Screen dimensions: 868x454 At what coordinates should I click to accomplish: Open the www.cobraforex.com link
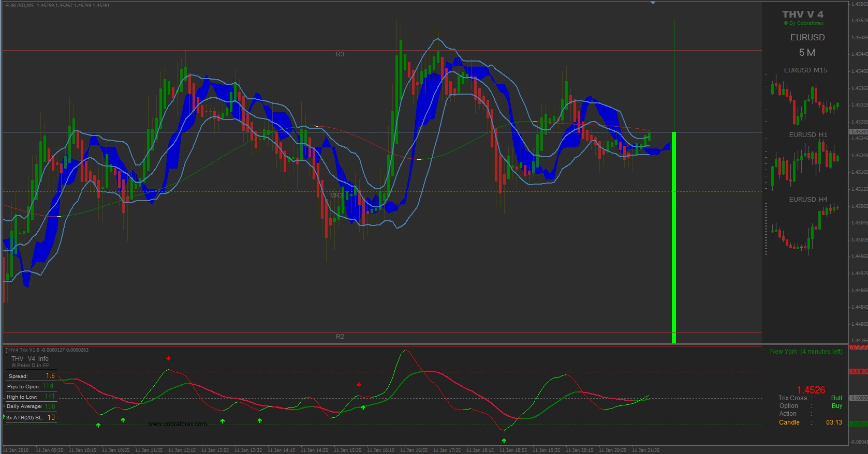point(177,424)
